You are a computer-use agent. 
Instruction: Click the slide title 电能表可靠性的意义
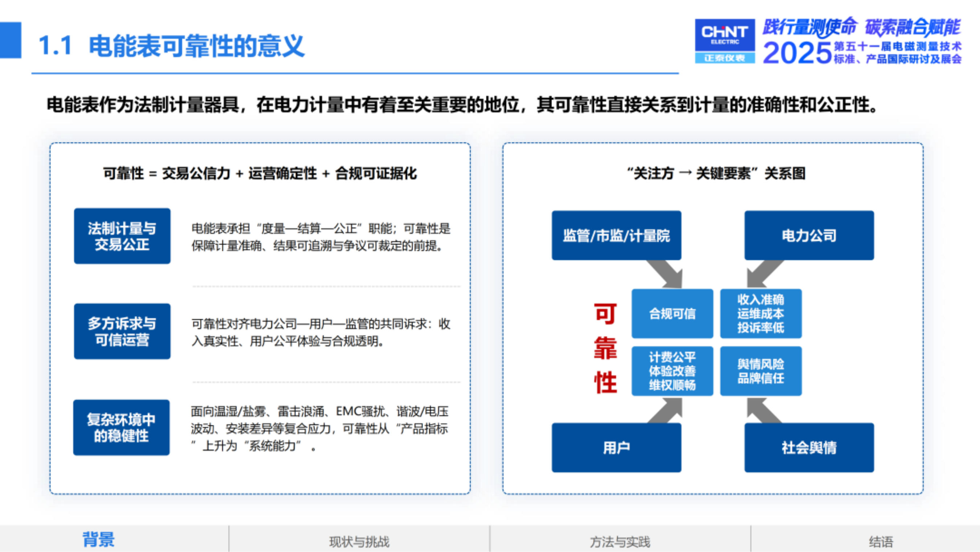[x=196, y=46]
